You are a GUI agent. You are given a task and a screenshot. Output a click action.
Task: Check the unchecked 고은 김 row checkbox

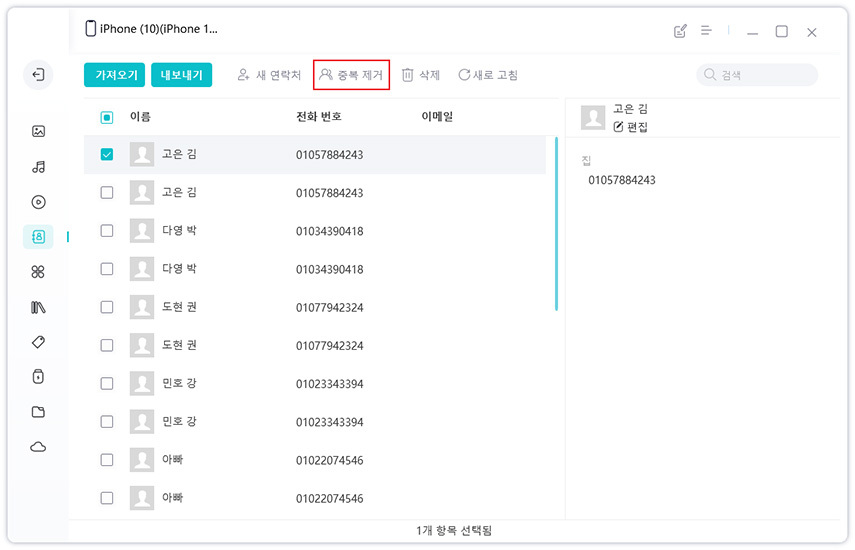[x=107, y=192]
